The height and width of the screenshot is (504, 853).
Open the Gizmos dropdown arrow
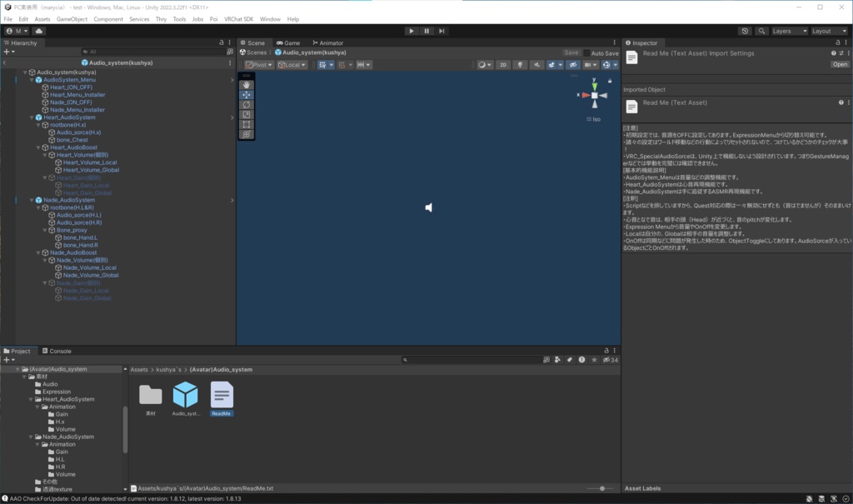pos(616,65)
